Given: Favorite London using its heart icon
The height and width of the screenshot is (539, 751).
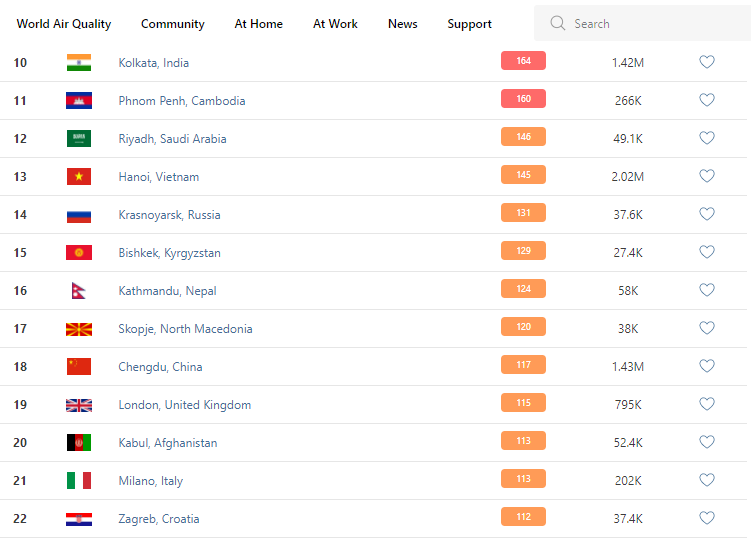Looking at the screenshot, I should click(707, 404).
